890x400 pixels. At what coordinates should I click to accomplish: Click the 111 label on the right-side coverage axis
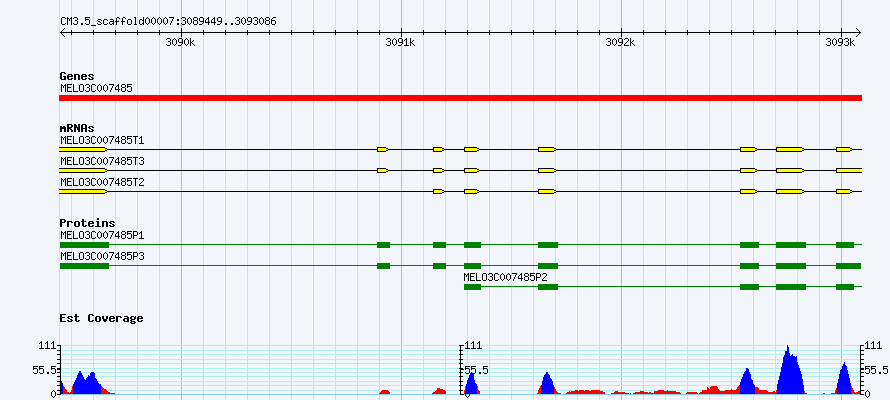tap(873, 346)
